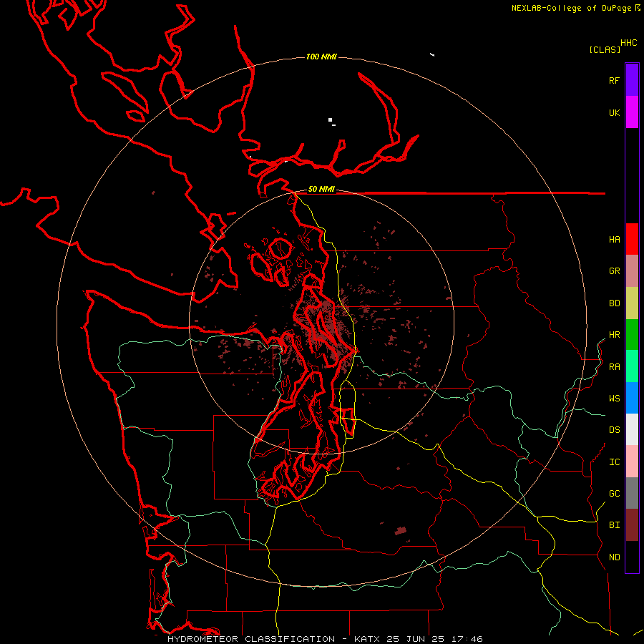The height and width of the screenshot is (644, 644).
Task: Click the BD legend label
Action: 614,303
